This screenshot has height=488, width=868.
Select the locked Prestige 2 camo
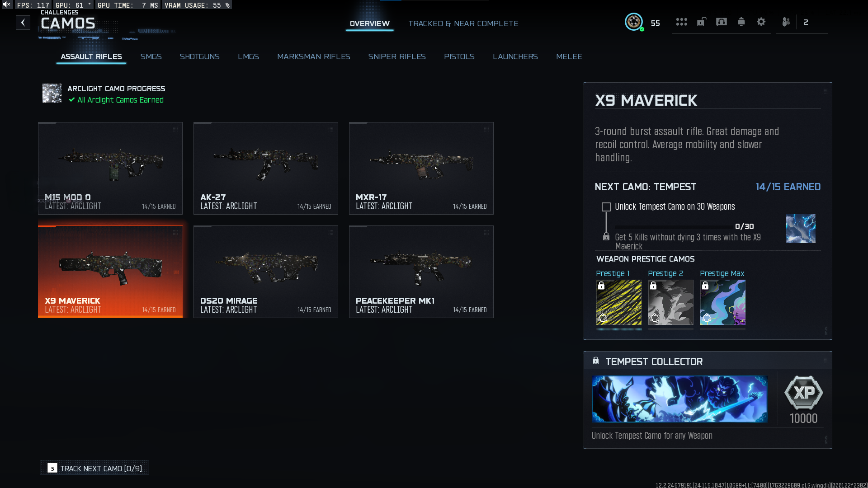(x=670, y=302)
